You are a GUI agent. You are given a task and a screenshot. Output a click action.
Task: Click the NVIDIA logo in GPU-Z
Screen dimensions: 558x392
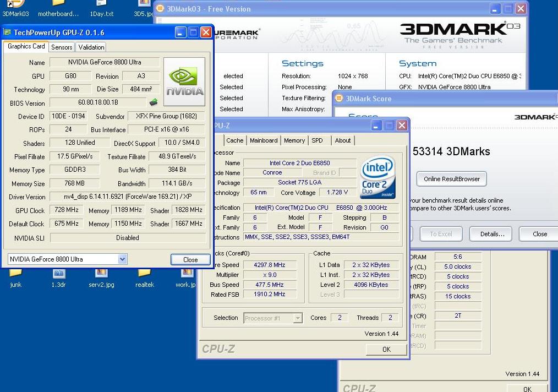click(184, 81)
